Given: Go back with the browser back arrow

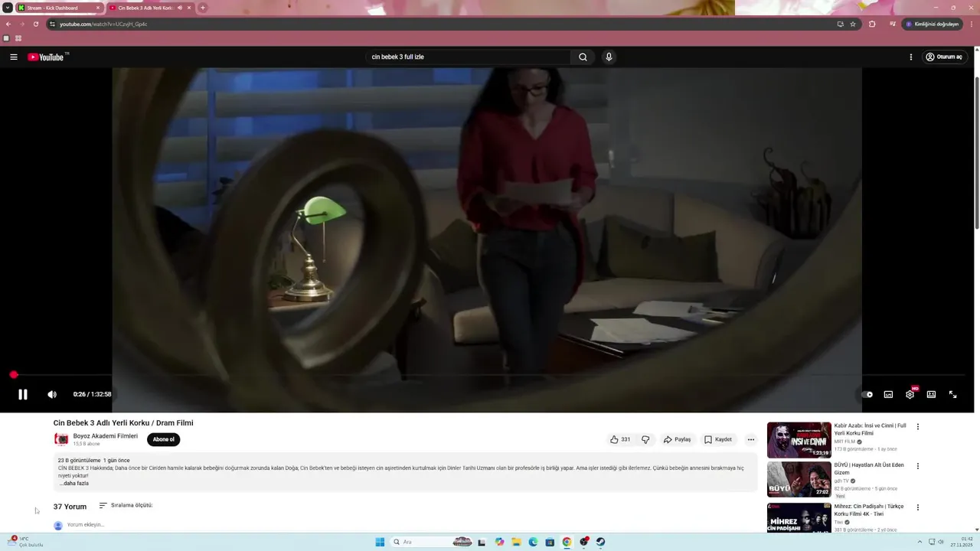Looking at the screenshot, I should (8, 24).
